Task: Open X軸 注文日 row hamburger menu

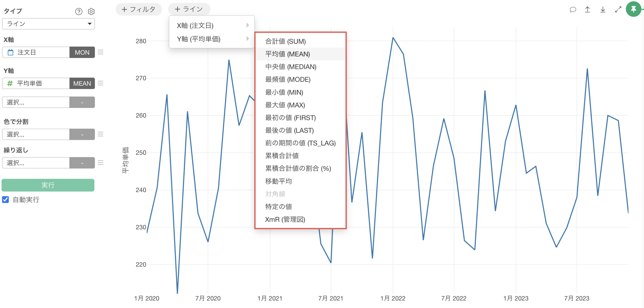Action: tap(100, 52)
